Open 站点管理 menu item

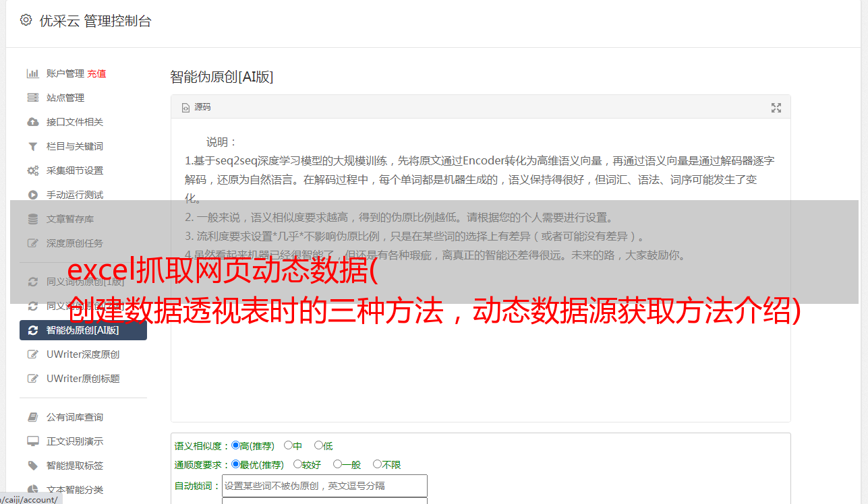(x=65, y=98)
